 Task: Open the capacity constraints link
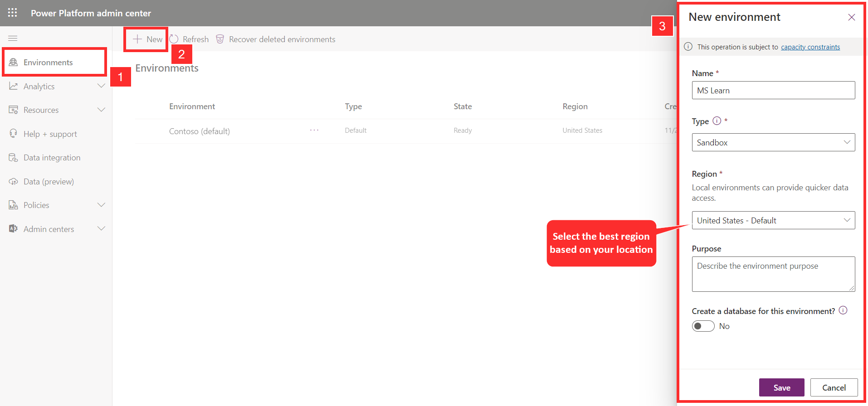(810, 47)
